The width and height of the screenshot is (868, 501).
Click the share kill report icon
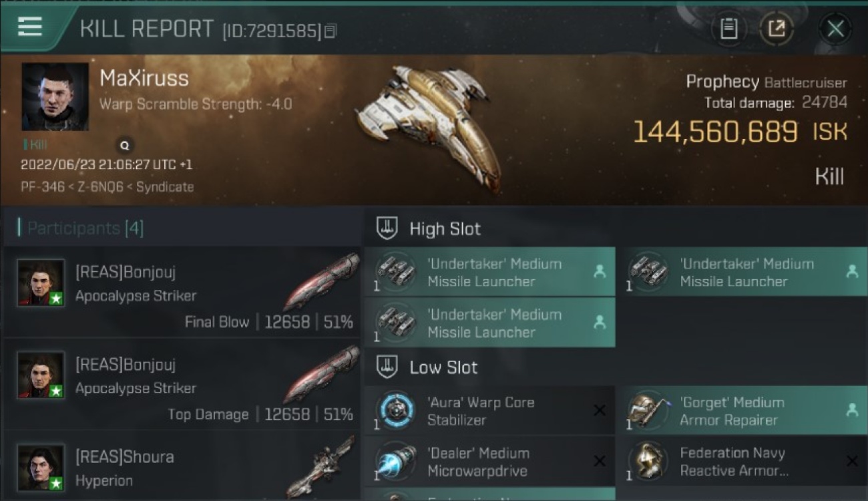pyautogui.click(x=777, y=29)
